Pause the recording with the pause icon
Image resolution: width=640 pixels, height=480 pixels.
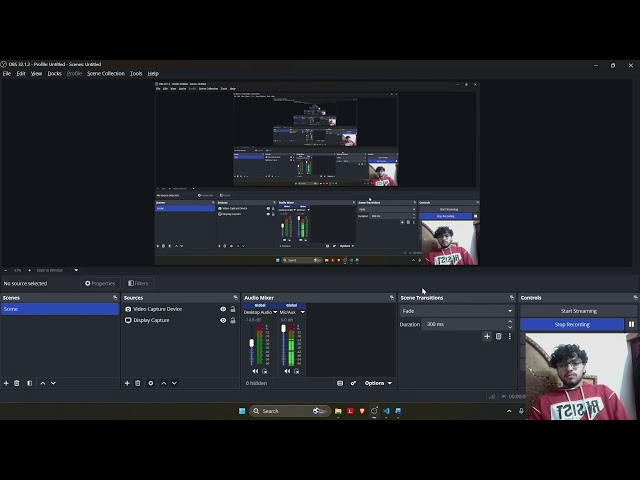pos(631,324)
